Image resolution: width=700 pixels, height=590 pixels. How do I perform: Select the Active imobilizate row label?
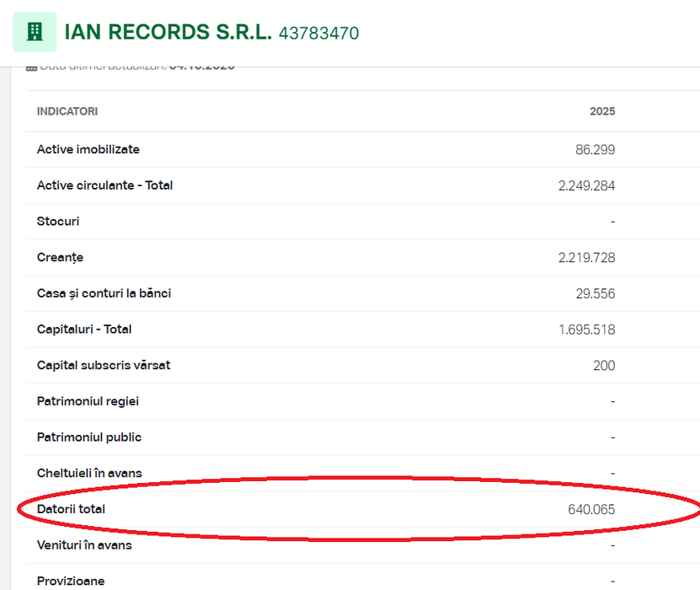click(x=88, y=149)
